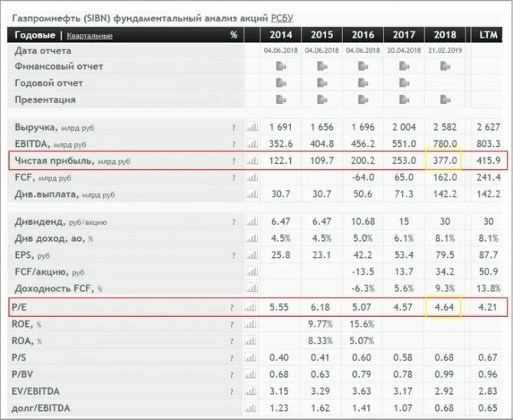This screenshot has height=420, width=513.
Task: Select 2017 EPS value 53.4
Action: pos(404,255)
